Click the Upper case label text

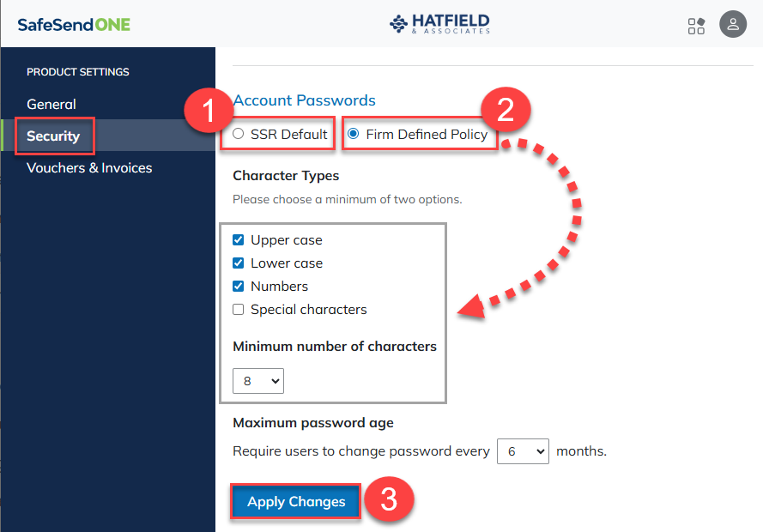[x=286, y=239]
